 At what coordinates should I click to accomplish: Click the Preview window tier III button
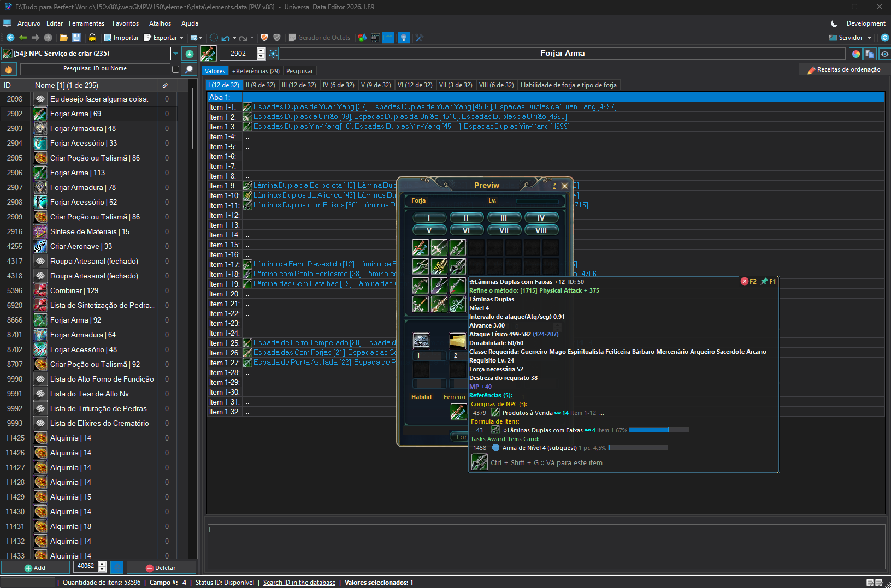504,218
